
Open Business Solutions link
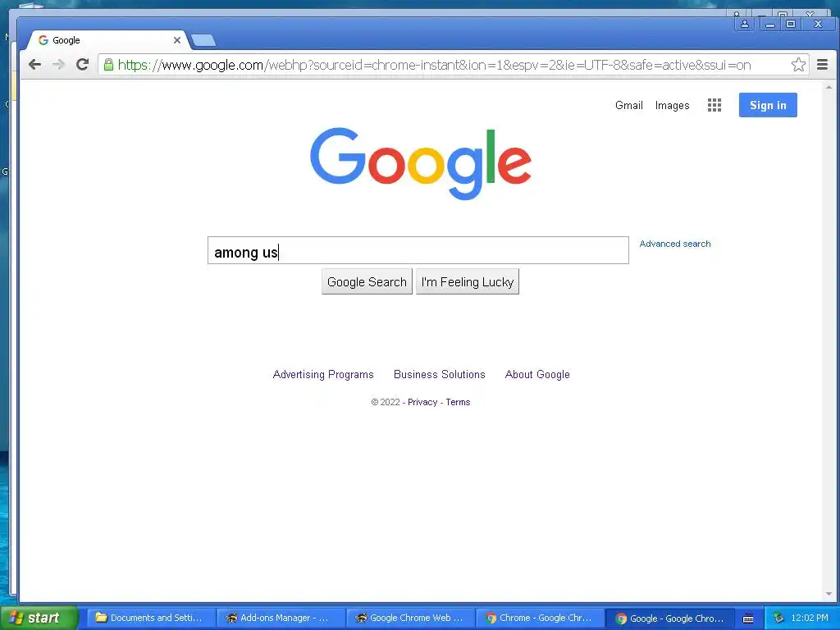coord(440,374)
